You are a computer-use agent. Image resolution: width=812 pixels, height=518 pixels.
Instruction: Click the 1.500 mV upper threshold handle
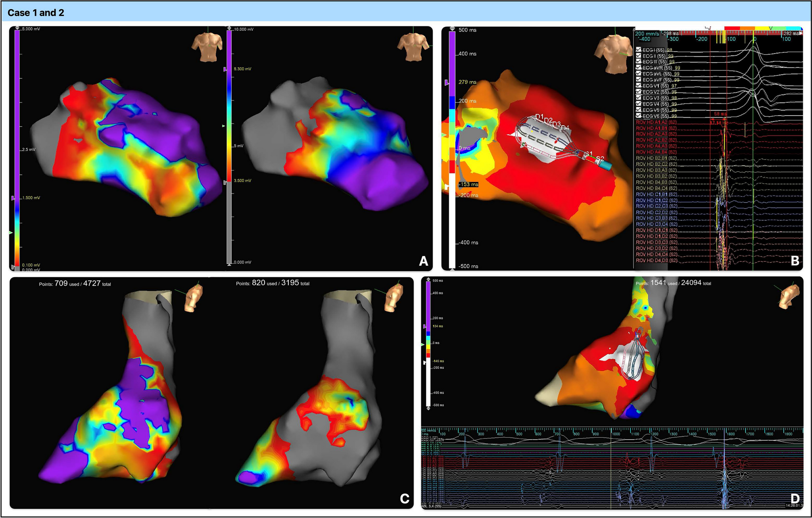[13, 198]
